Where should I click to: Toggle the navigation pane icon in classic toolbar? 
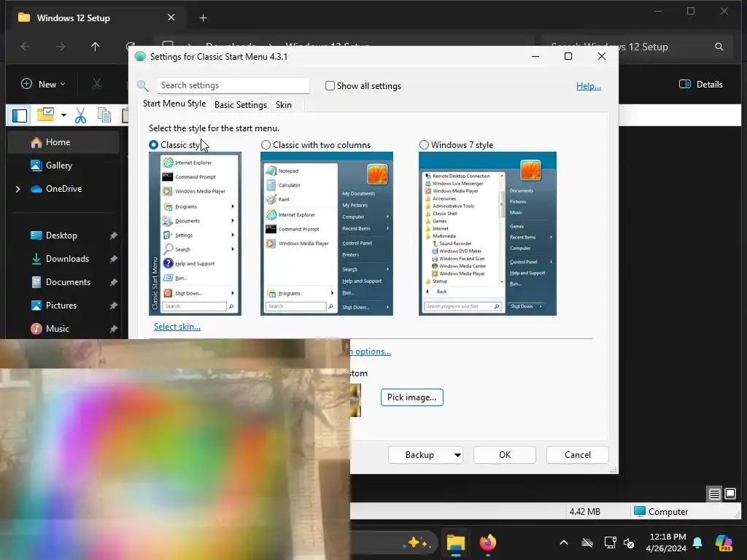(20, 116)
